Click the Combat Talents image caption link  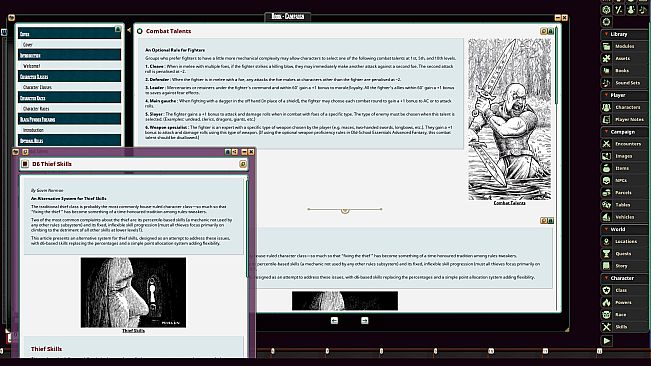[509, 203]
